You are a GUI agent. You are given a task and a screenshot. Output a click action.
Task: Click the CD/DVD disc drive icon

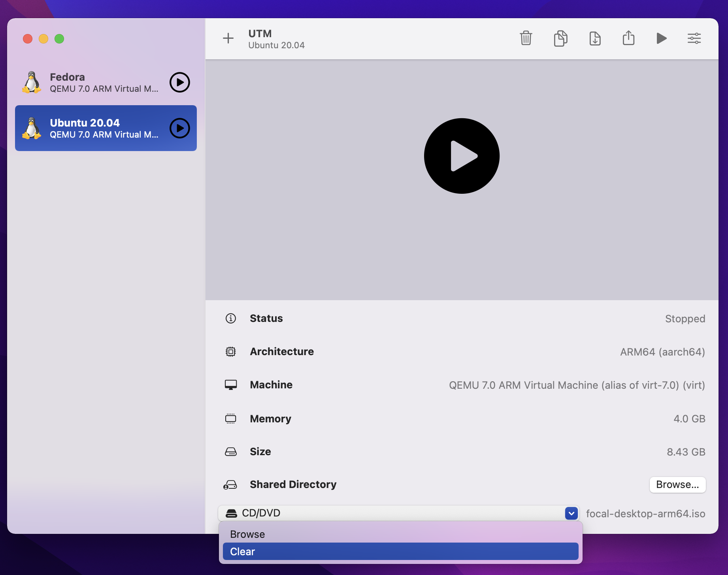[x=231, y=513]
